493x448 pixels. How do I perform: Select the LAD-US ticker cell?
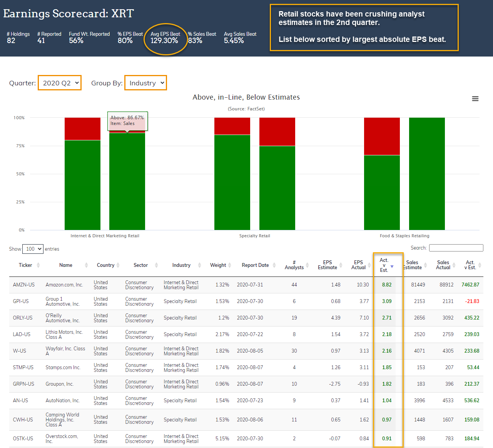coord(22,335)
